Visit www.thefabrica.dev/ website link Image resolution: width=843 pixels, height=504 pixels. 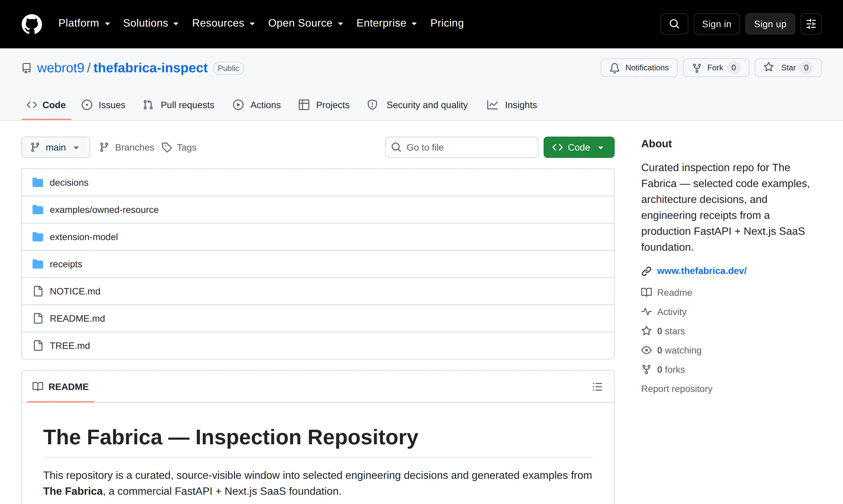pos(702,271)
